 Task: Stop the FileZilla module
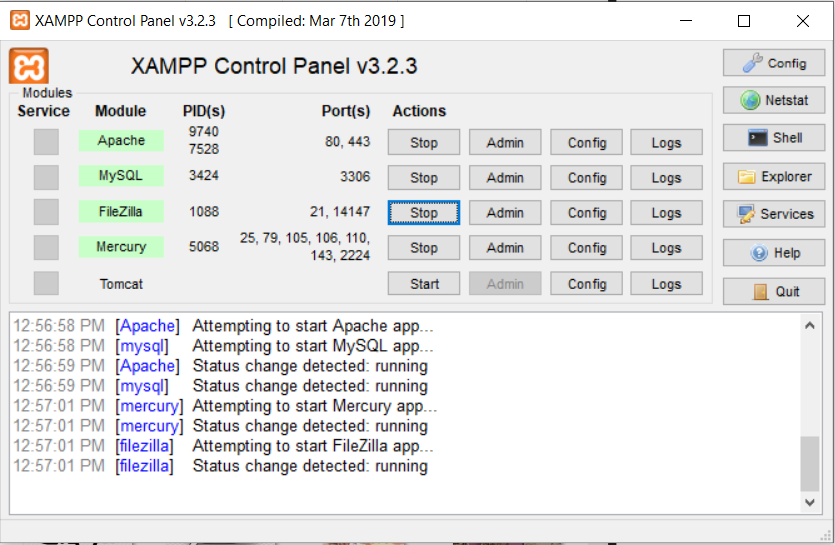point(424,213)
